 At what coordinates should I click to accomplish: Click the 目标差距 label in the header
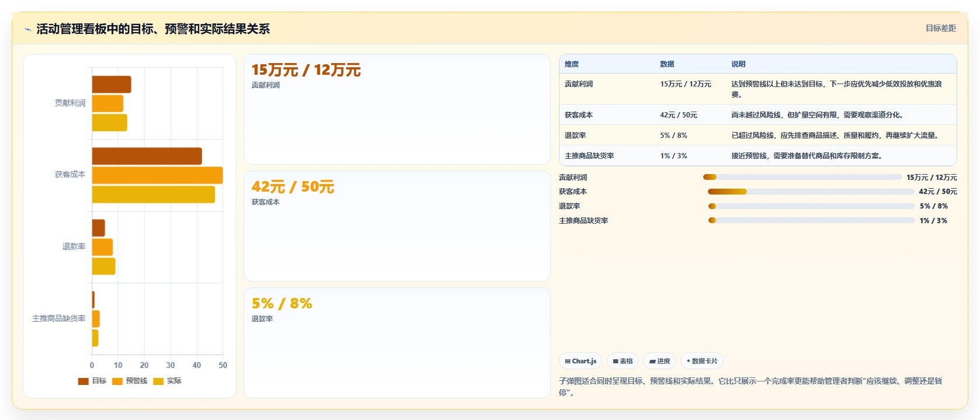tap(940, 28)
